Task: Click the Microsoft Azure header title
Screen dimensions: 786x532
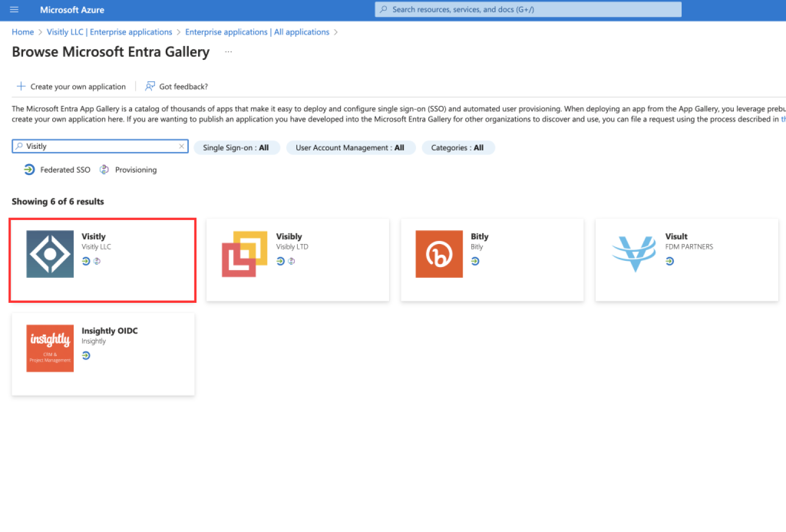Action: 72,10
